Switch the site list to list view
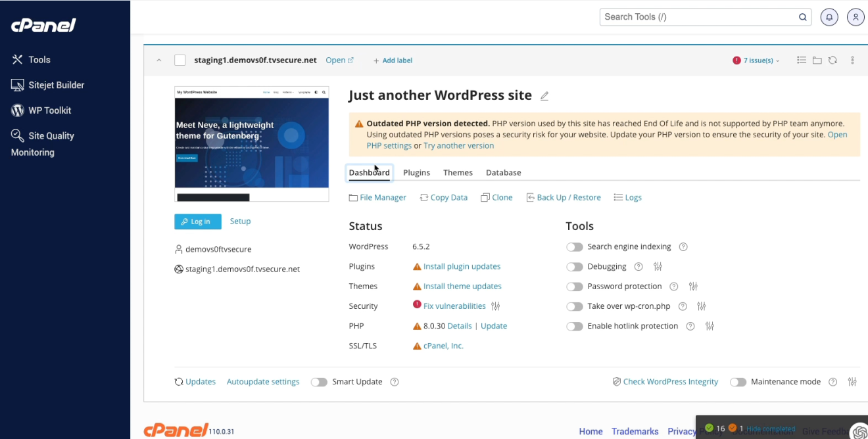Screen dimensions: 868x439 coord(801,60)
